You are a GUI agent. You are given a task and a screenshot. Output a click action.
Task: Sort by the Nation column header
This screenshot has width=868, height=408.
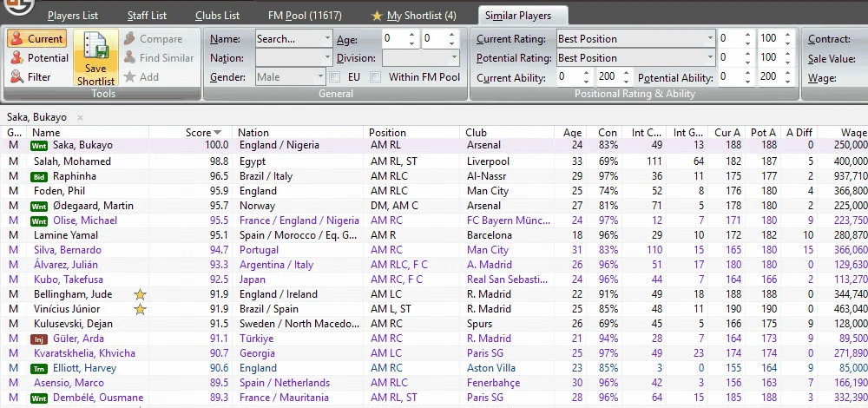[299, 132]
